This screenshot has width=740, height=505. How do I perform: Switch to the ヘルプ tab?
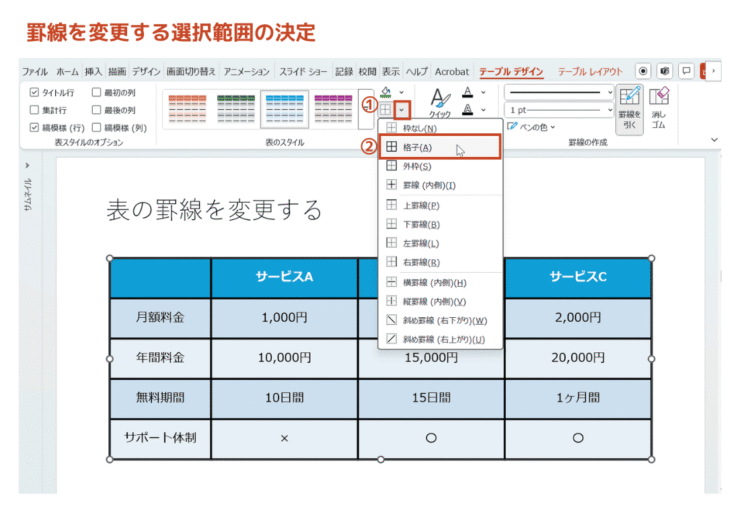coord(417,72)
